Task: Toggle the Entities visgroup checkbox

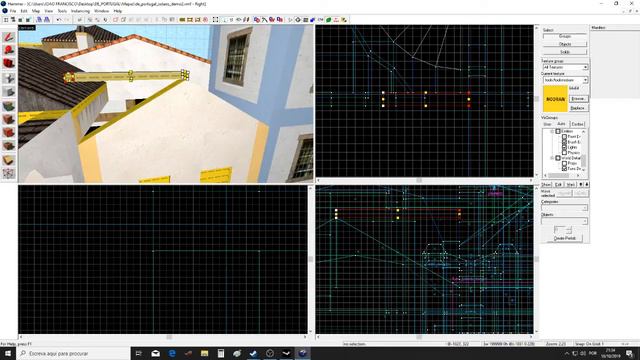Action: tap(558, 131)
